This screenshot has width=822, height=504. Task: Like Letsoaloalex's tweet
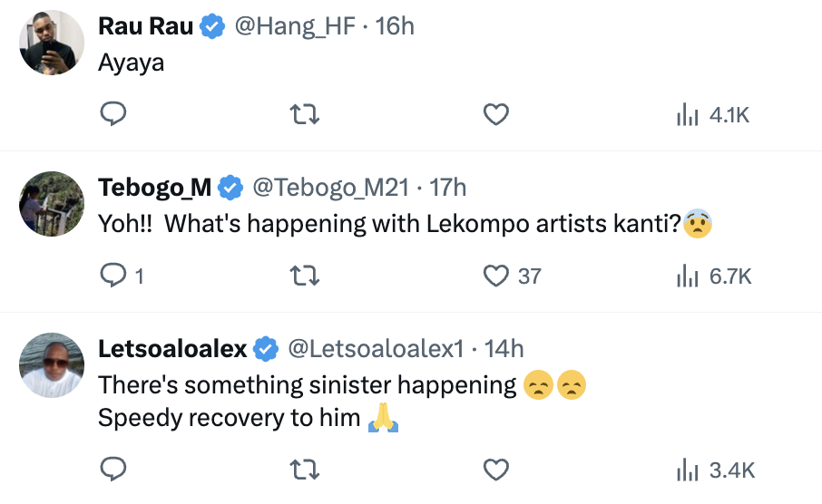[x=495, y=470]
